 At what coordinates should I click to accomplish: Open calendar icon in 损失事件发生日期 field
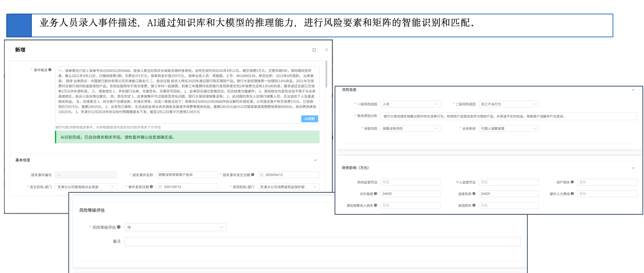[262, 175]
